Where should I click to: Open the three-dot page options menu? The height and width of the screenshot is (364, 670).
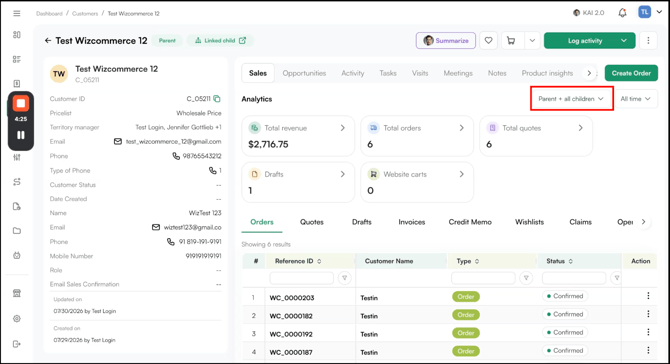tap(648, 41)
